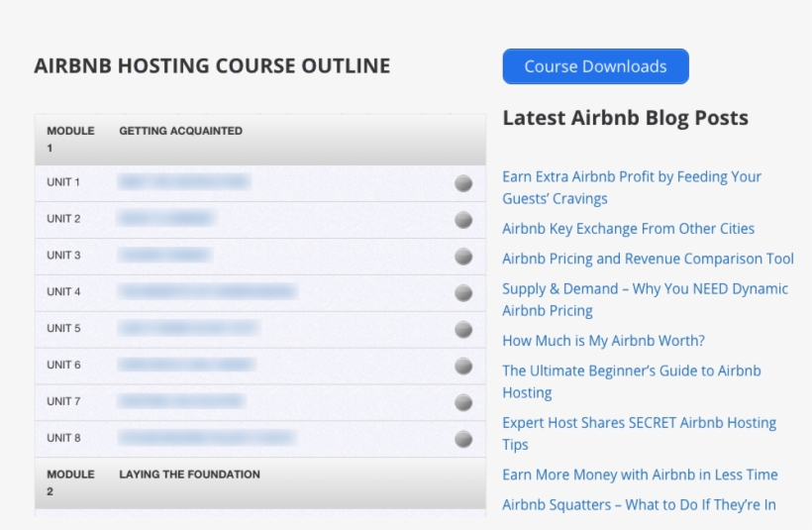The width and height of the screenshot is (812, 530).
Task: Click the Unit 8 completion status circle
Action: point(463,439)
